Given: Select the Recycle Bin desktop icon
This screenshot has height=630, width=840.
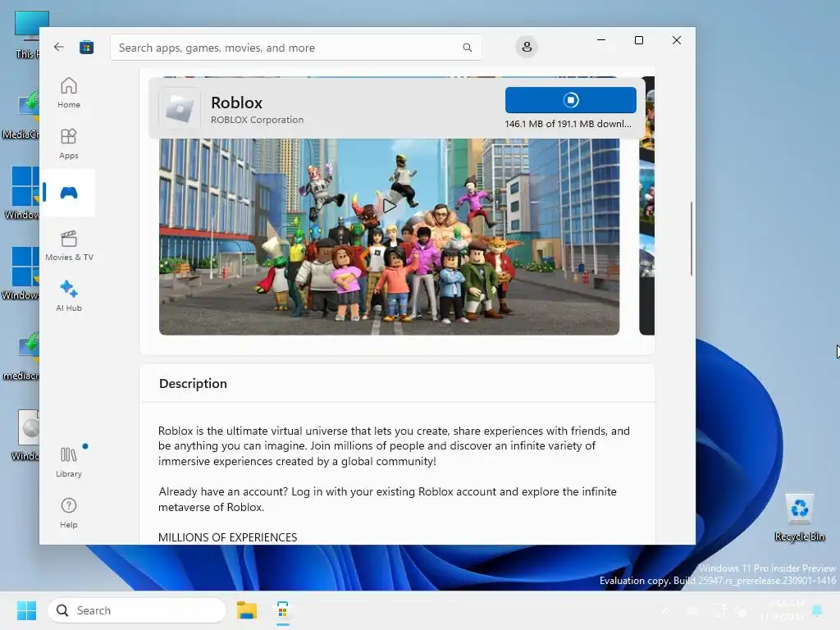Looking at the screenshot, I should tap(799, 518).
